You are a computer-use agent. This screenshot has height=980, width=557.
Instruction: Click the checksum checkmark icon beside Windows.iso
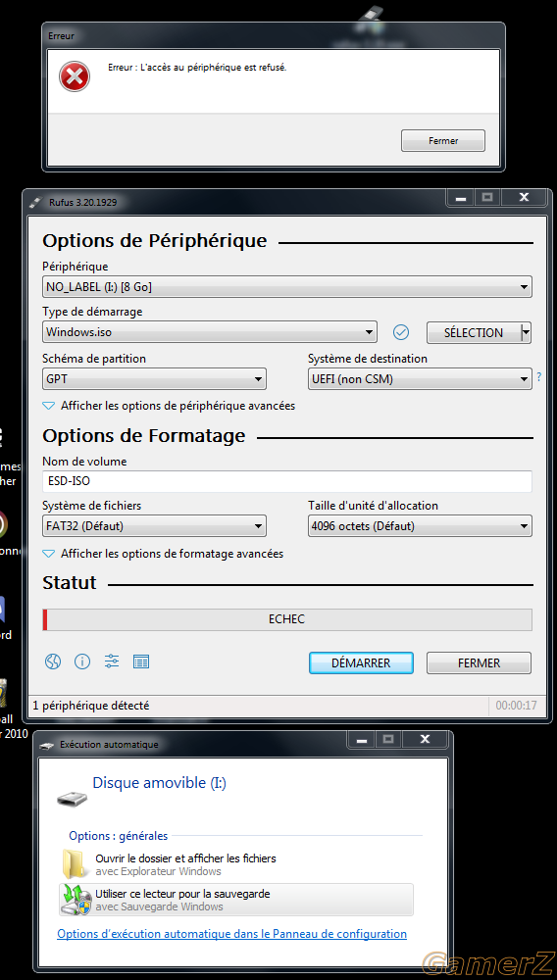[x=401, y=332]
